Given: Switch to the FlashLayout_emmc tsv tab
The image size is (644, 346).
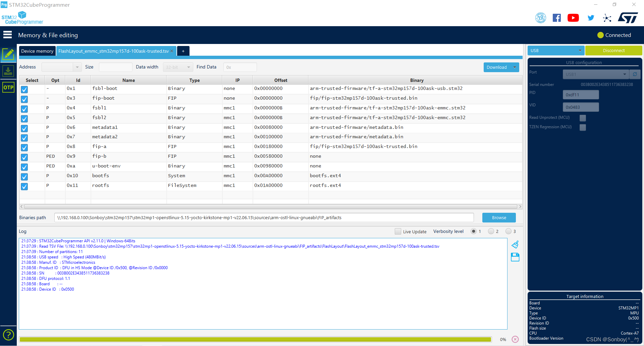Looking at the screenshot, I should pyautogui.click(x=113, y=51).
